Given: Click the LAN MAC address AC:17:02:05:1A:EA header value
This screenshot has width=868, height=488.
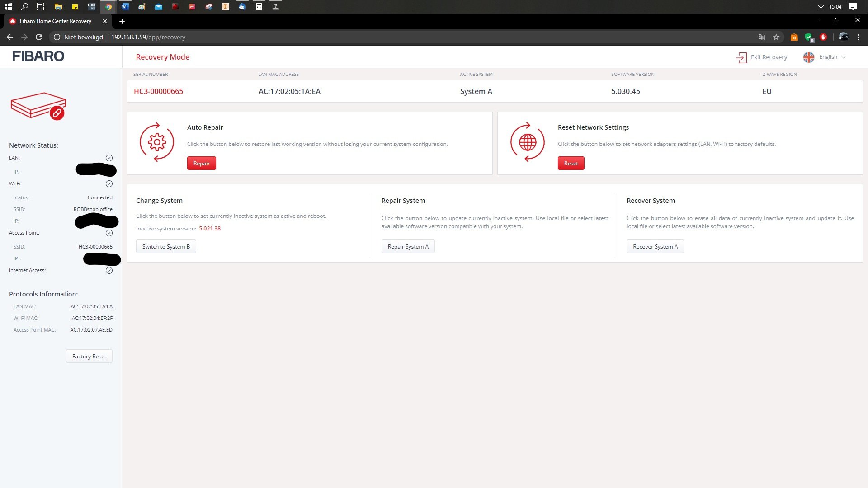Looking at the screenshot, I should 289,91.
